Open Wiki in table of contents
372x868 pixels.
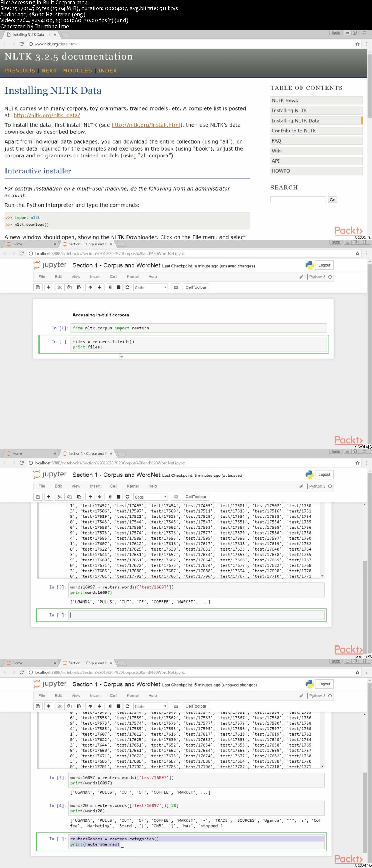tap(316, 151)
